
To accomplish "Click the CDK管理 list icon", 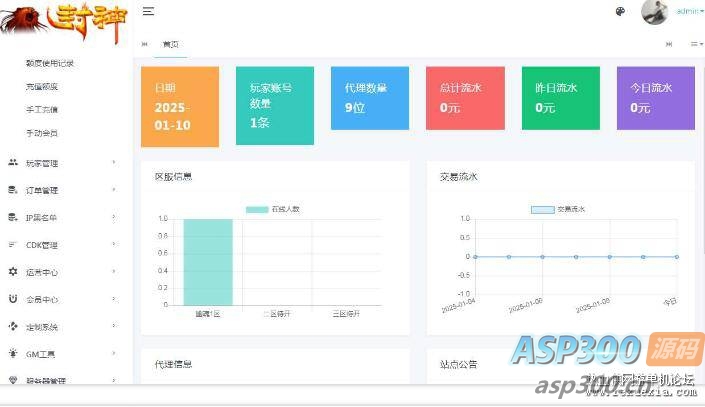I will pyautogui.click(x=13, y=244).
